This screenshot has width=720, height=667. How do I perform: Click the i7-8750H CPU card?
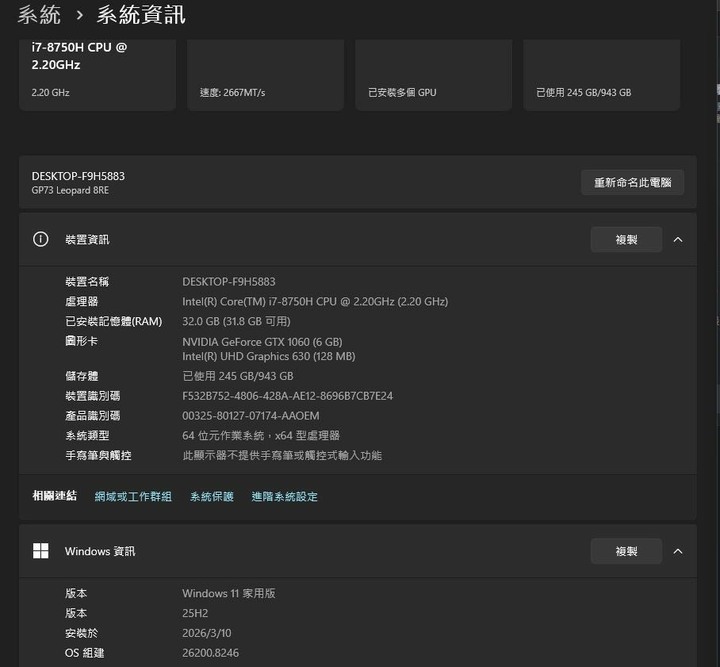97,74
